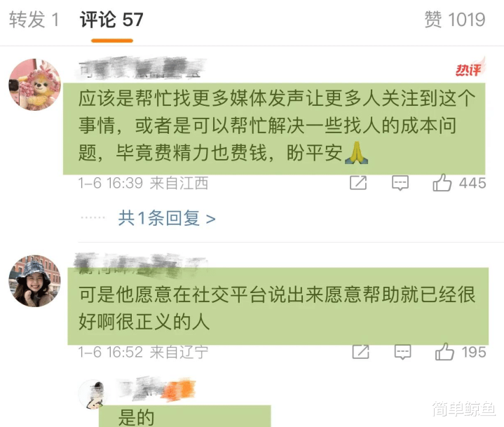
Task: Tap the 热评 hot comment badge
Action: click(x=469, y=67)
